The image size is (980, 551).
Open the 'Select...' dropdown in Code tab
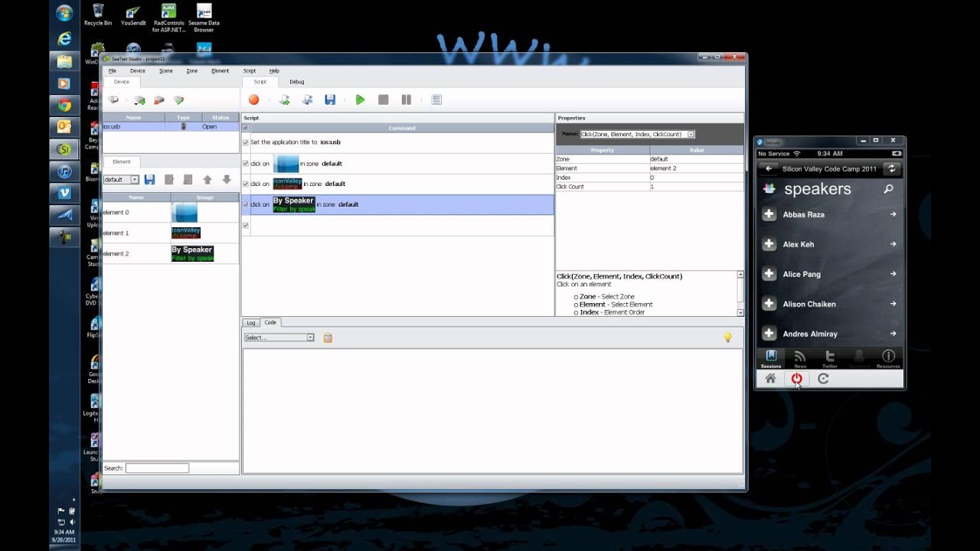coord(310,337)
